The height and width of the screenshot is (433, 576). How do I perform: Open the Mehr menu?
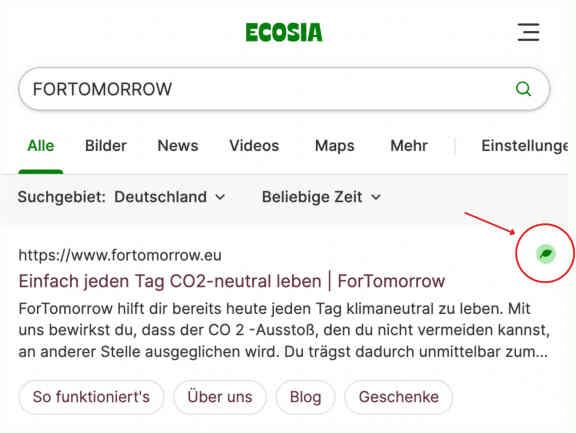click(x=409, y=146)
